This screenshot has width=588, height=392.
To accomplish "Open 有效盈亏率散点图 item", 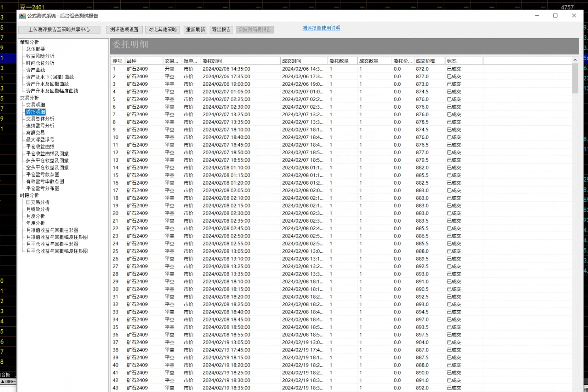I will [x=45, y=182].
